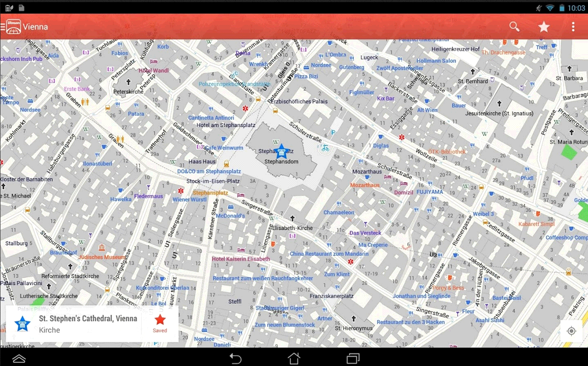Screen dimensions: 588x366
Task: Tap the McDonald's label on map
Action: (x=230, y=216)
